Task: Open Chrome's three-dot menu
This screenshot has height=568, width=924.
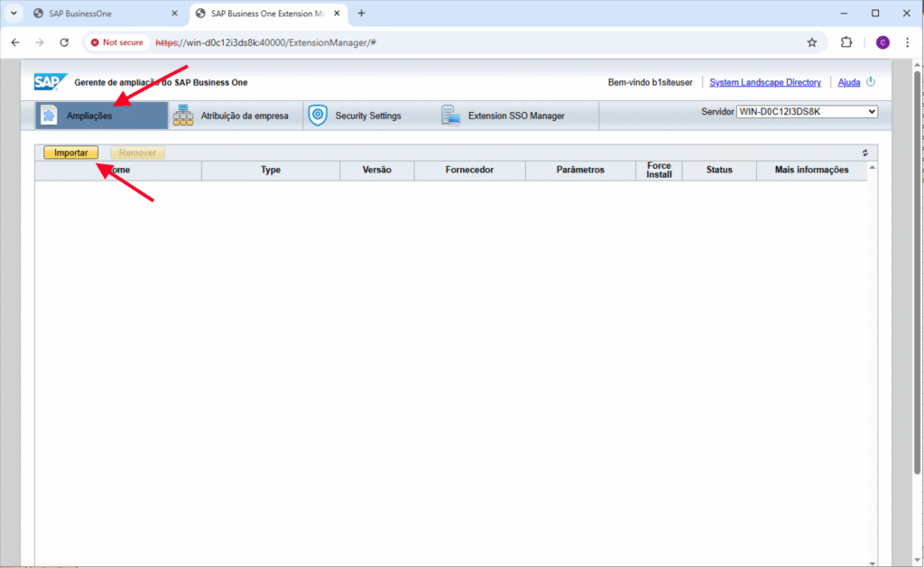Action: click(907, 42)
